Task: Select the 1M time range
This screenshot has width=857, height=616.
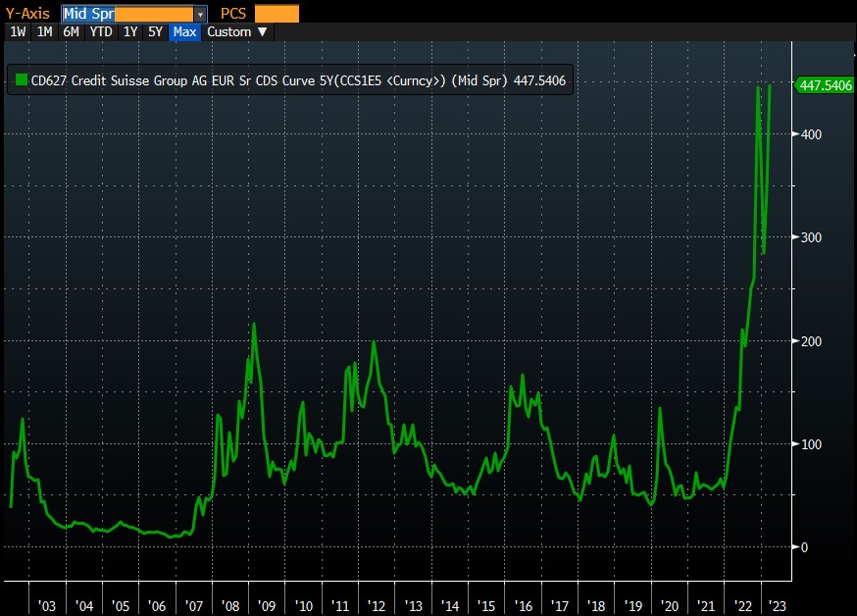Action: pyautogui.click(x=44, y=31)
